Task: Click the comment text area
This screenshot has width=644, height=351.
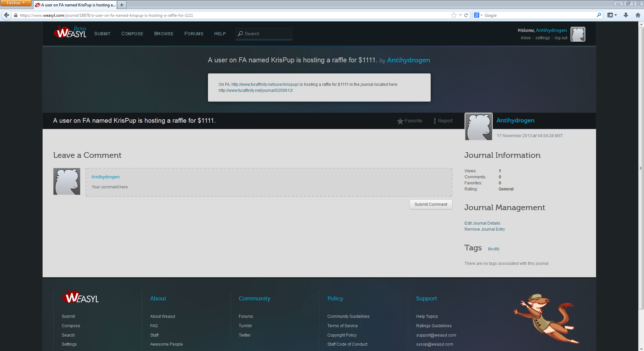Action: pyautogui.click(x=269, y=182)
